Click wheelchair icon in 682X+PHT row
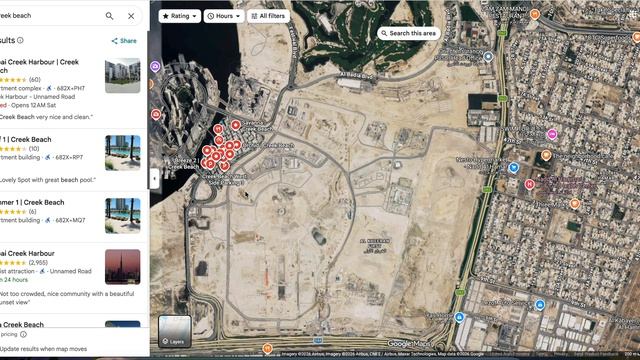Image resolution: width=640 pixels, height=360 pixels. tap(49, 88)
